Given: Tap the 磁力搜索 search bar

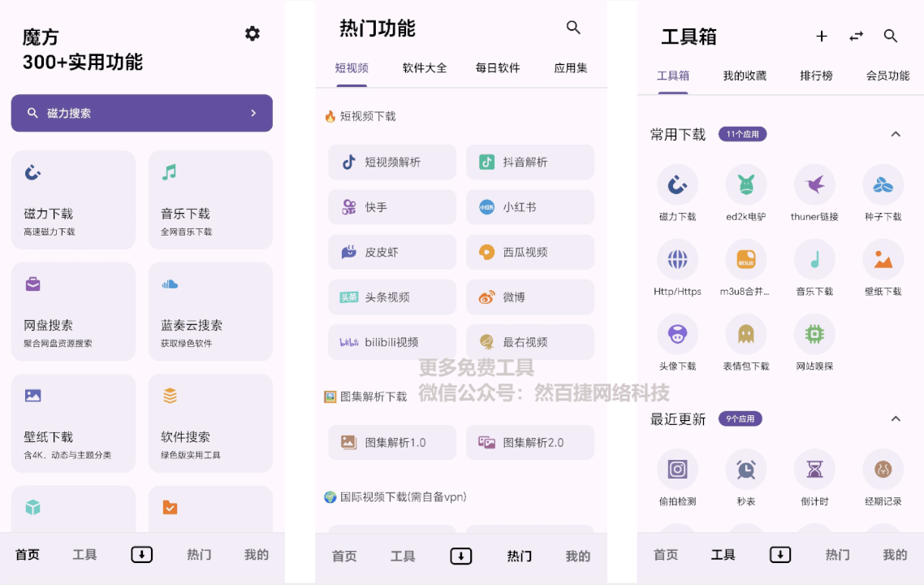Looking at the screenshot, I should [141, 113].
